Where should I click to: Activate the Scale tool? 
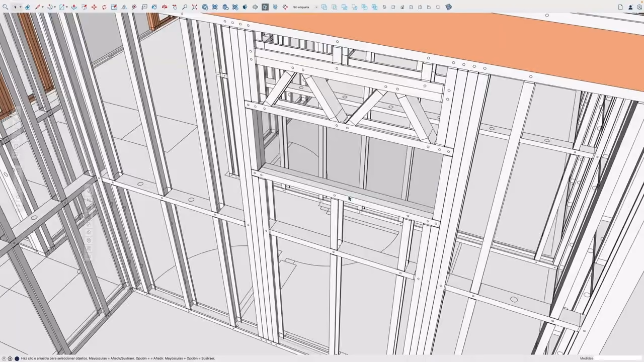pyautogui.click(x=114, y=7)
